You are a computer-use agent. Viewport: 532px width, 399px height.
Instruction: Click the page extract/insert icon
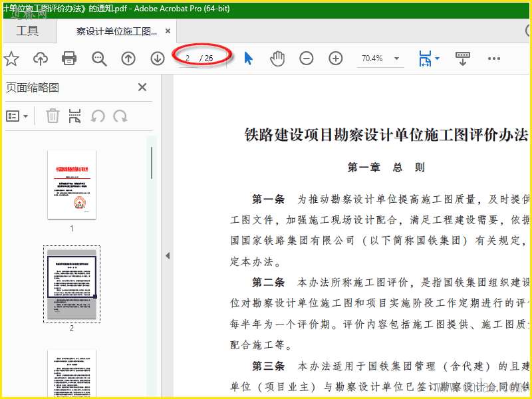coord(75,116)
